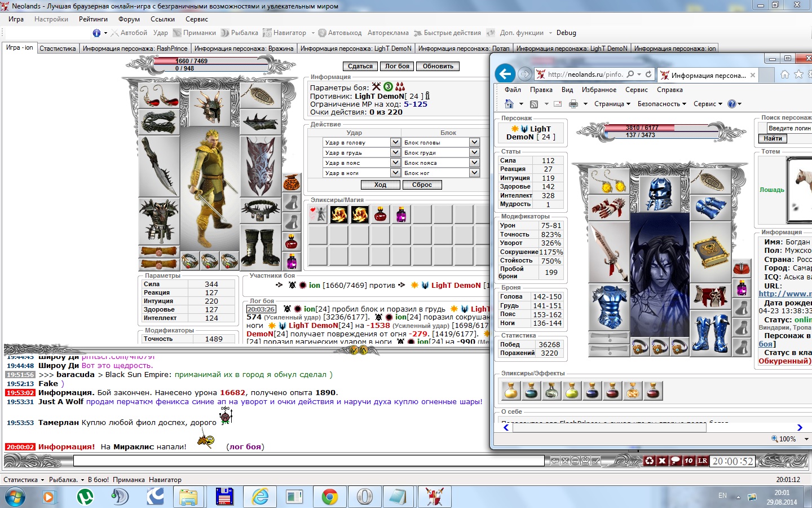Click the red recycle icon in chat bar
The width and height of the screenshot is (812, 508).
(x=650, y=461)
